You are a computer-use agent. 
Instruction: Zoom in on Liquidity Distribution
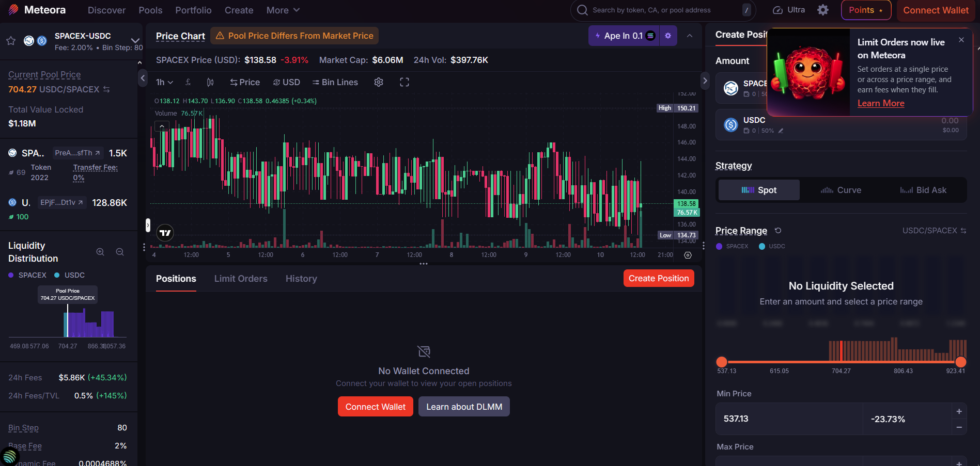tap(100, 252)
